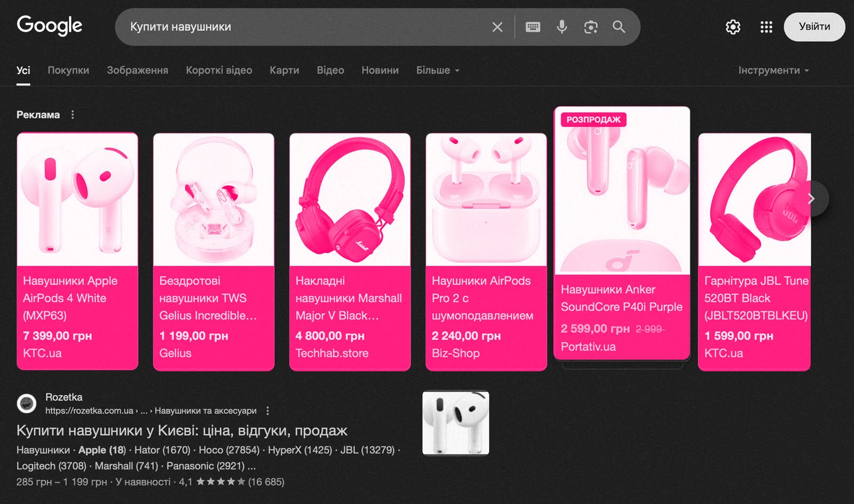This screenshot has height=504, width=854.
Task: Click the Увійти sign-in button
Action: 814,27
